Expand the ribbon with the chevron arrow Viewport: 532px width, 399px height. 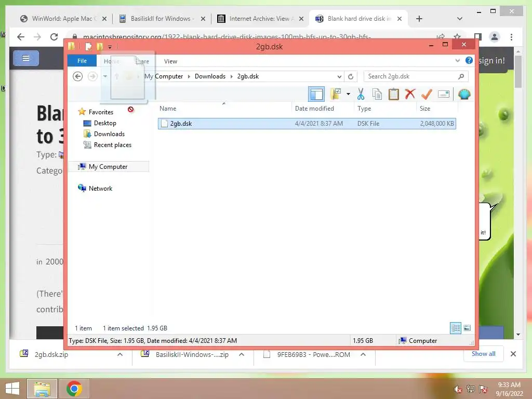(x=457, y=61)
